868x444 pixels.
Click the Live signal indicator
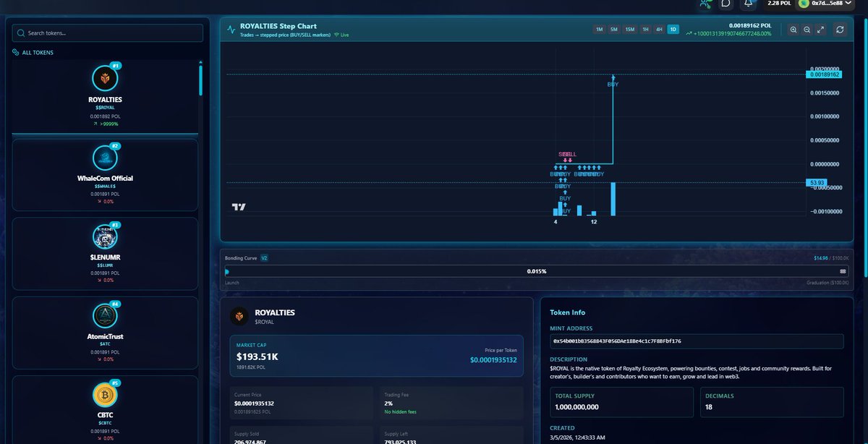[x=340, y=35]
